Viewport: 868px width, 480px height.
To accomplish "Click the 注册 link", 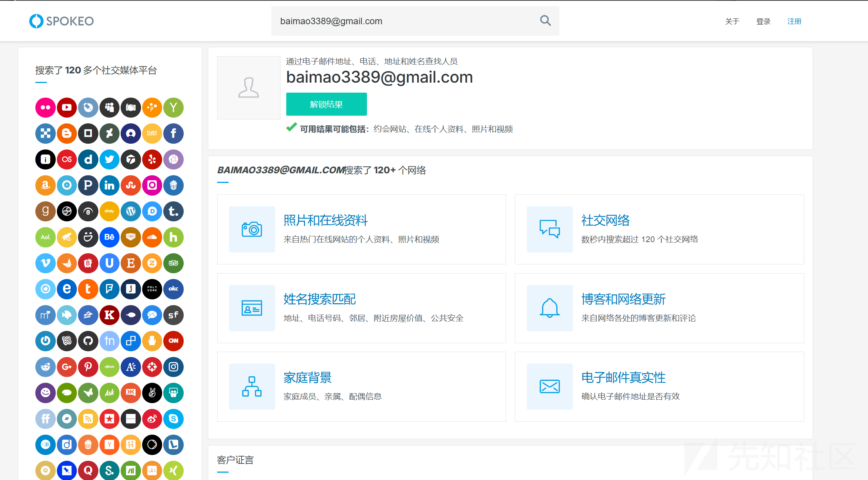I will click(794, 22).
